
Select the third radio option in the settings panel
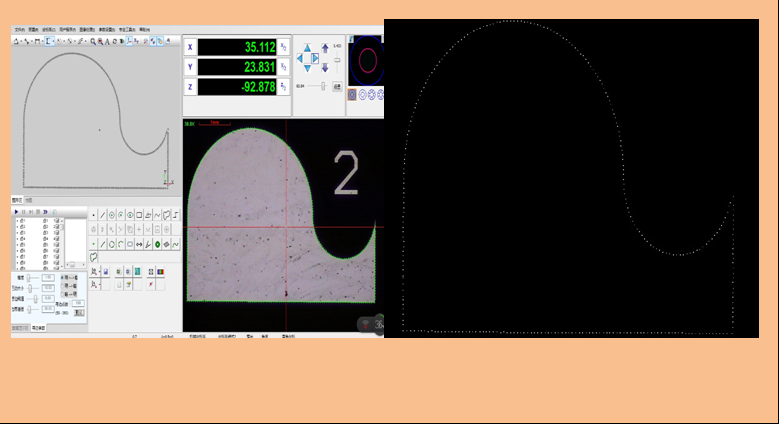(64, 293)
